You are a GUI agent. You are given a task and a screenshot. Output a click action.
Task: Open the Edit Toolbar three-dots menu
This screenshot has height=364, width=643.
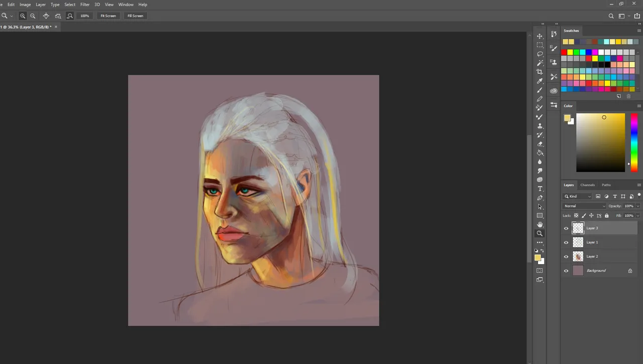(540, 242)
